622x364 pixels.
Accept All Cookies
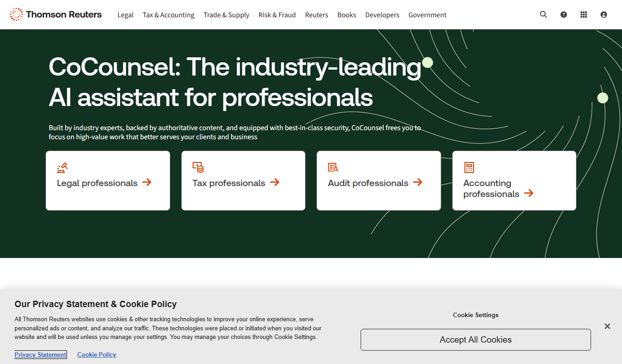click(476, 340)
